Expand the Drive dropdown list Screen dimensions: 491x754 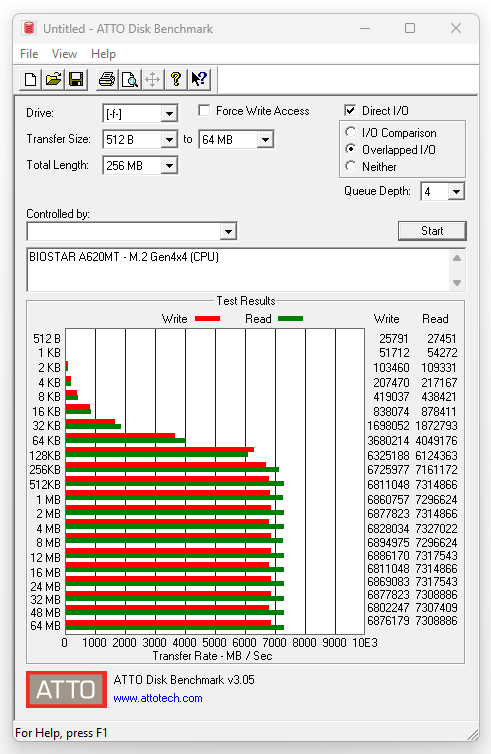(169, 114)
